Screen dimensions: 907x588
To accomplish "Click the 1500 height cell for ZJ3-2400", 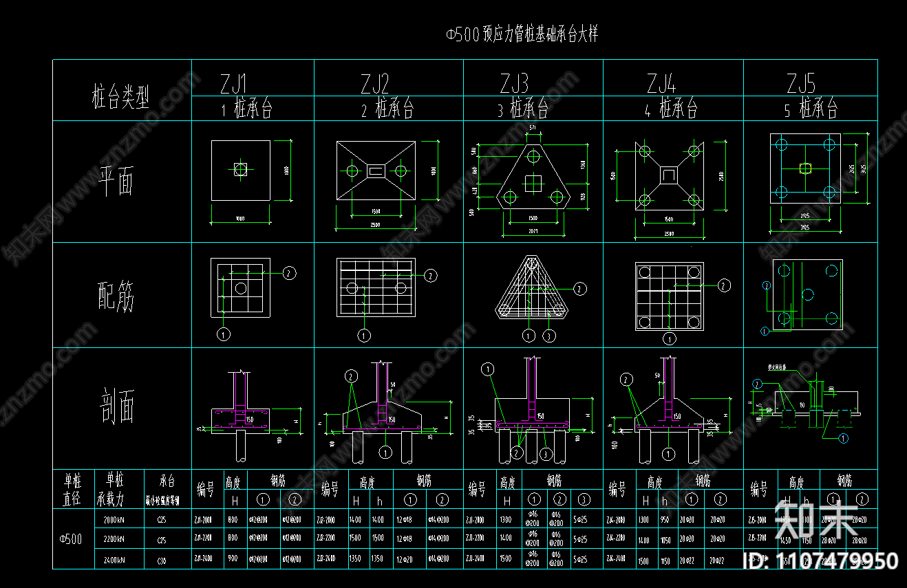I will pyautogui.click(x=506, y=560).
